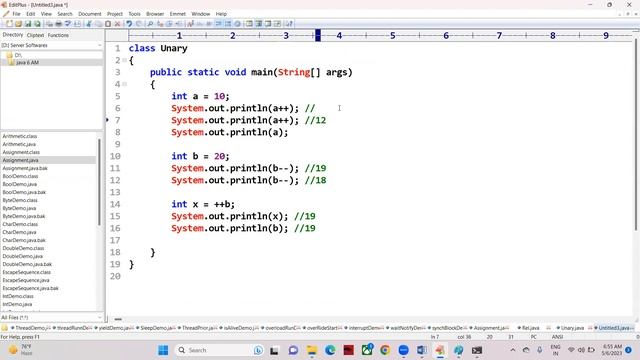This screenshot has height=360, width=640.
Task: Open the File menu
Action: click(16, 14)
